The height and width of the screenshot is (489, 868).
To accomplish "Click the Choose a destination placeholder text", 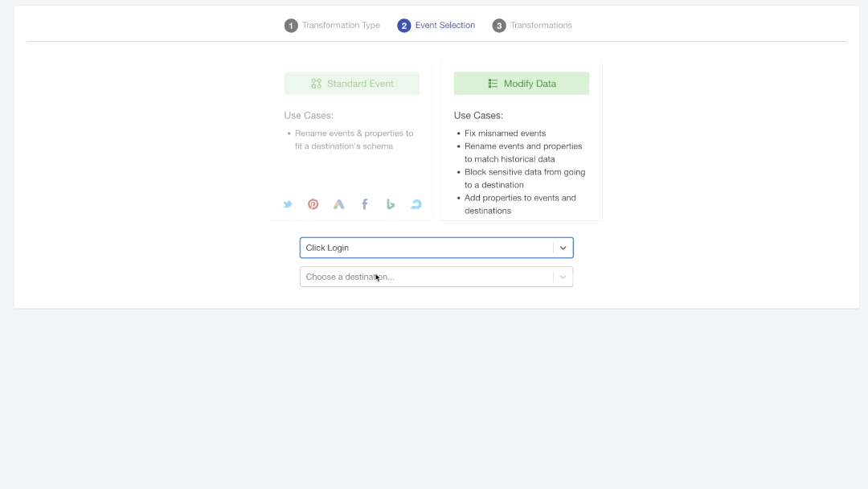I will coord(350,277).
